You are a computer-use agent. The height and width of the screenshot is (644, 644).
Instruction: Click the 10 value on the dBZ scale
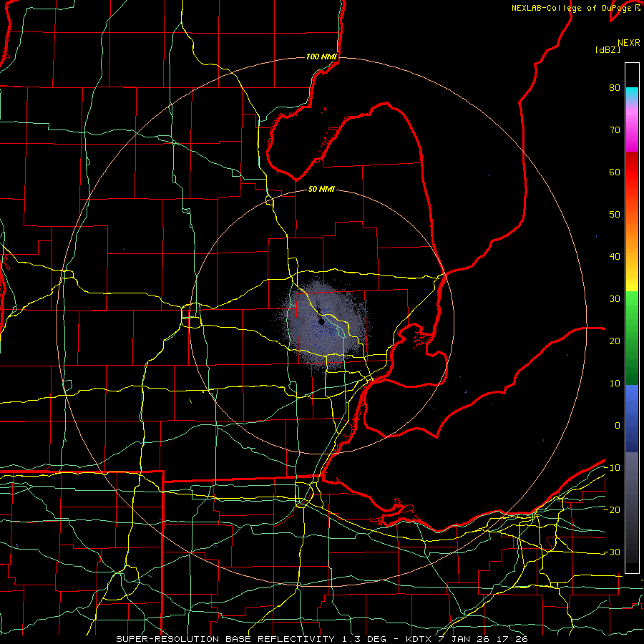point(615,384)
